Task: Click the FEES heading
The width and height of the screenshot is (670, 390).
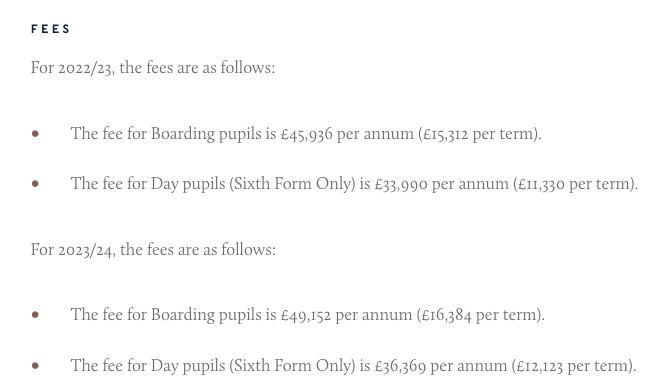Action: [50, 29]
